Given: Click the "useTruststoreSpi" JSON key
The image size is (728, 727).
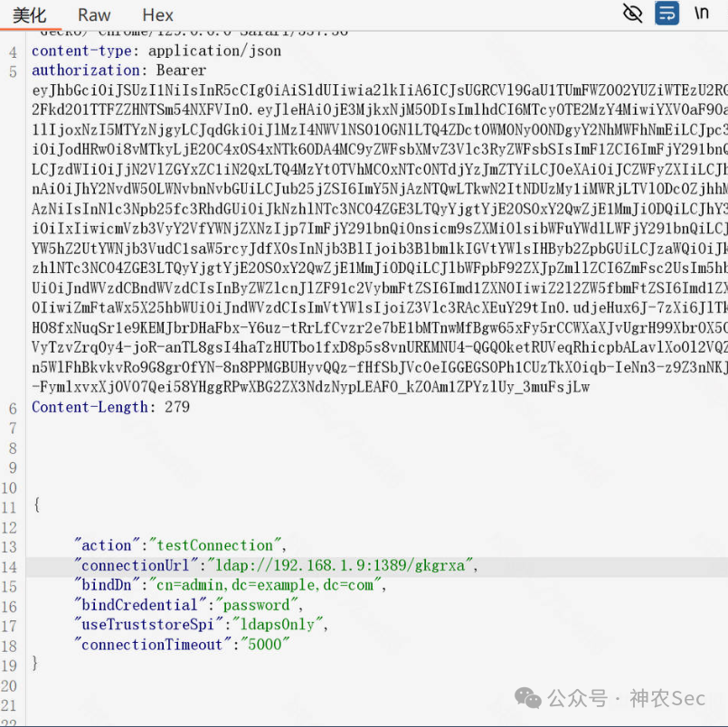Looking at the screenshot, I should (148, 625).
